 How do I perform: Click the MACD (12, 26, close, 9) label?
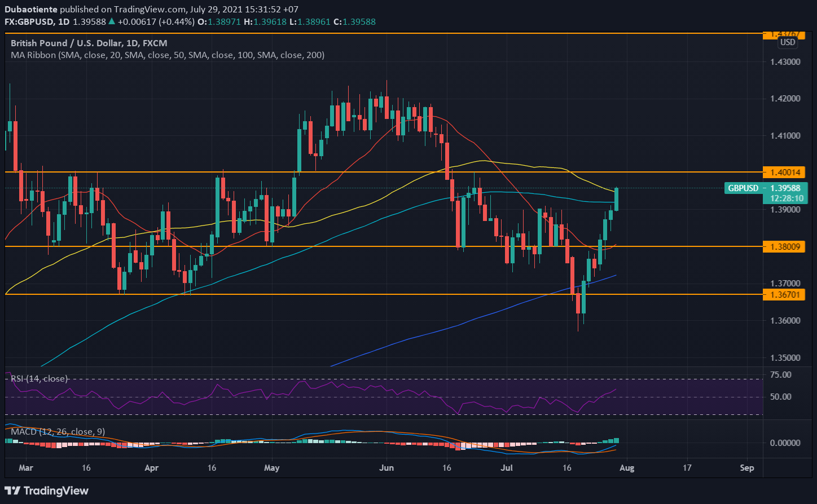coord(58,432)
